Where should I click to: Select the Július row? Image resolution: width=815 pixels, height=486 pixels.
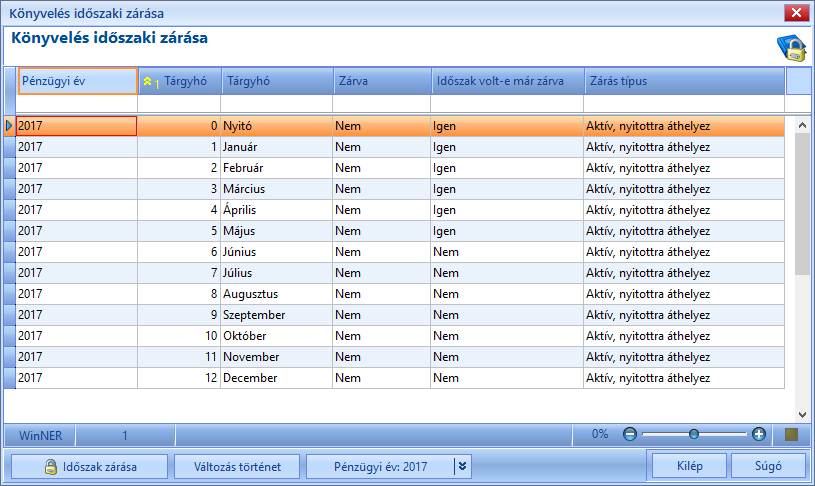(400, 273)
